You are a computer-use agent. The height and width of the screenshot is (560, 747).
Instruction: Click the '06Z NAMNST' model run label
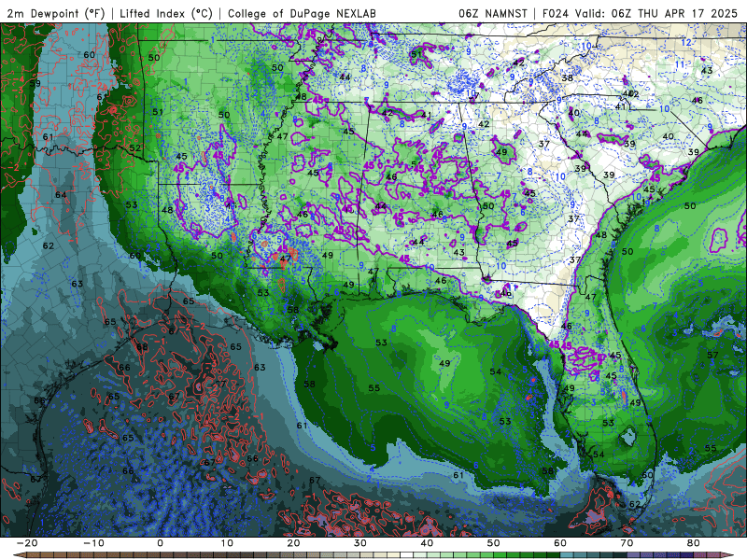(x=493, y=14)
